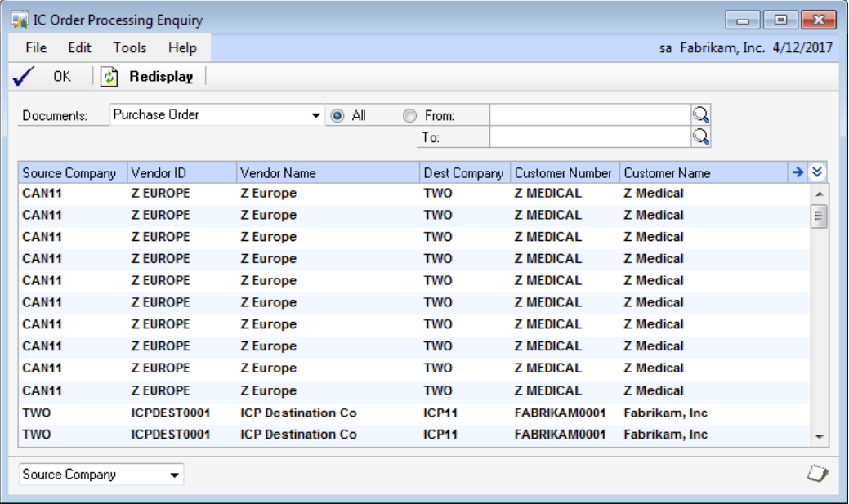This screenshot has height=504, width=849.
Task: Click the blue right-arrow column icon
Action: pos(798,172)
